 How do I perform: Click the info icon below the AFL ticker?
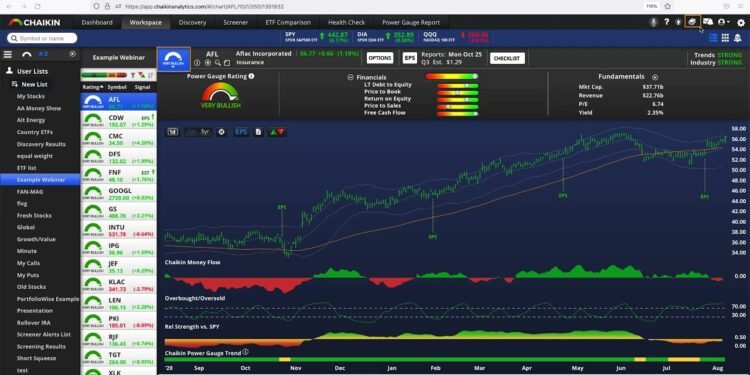(x=197, y=63)
